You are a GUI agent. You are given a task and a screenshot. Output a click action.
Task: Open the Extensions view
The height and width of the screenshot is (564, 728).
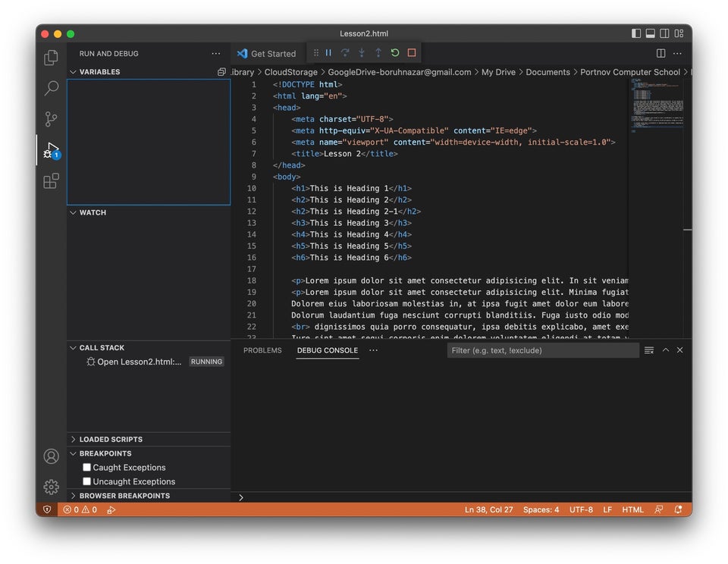pyautogui.click(x=51, y=181)
